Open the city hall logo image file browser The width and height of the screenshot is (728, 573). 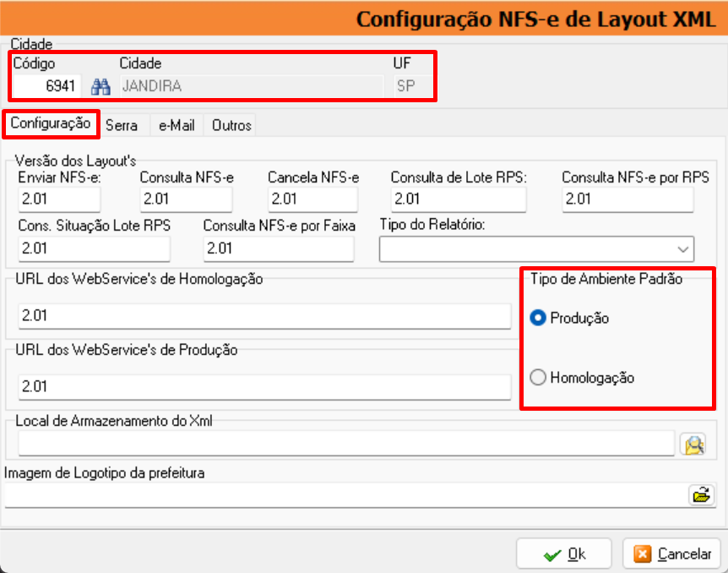click(701, 494)
